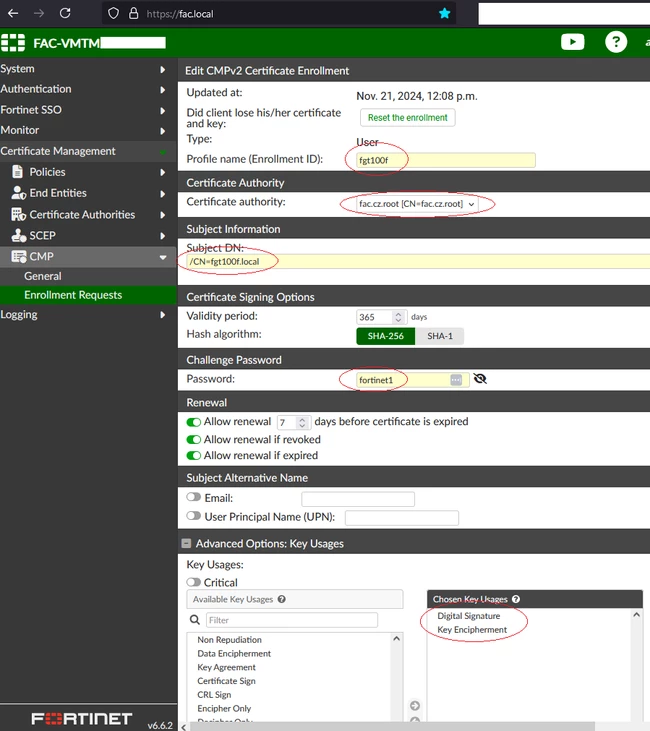The image size is (650, 731).
Task: Open General under CMP
Action: tap(42, 276)
